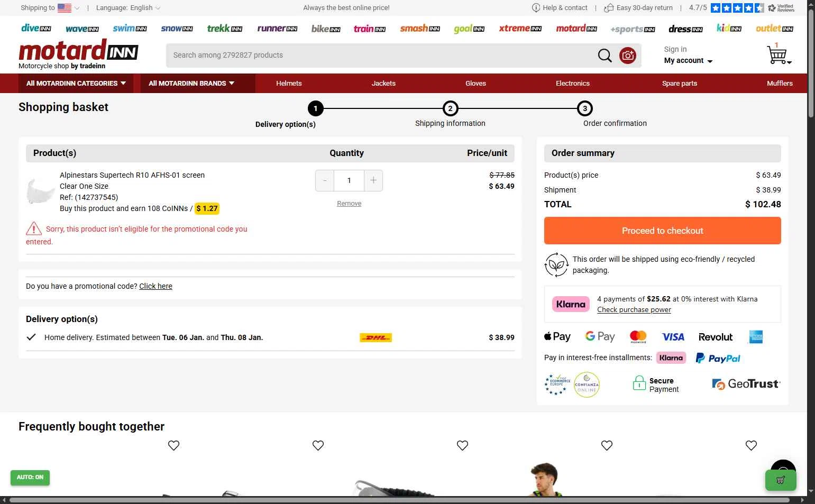The height and width of the screenshot is (504, 815).
Task: Expand the Shipping to country selector
Action: 50,8
